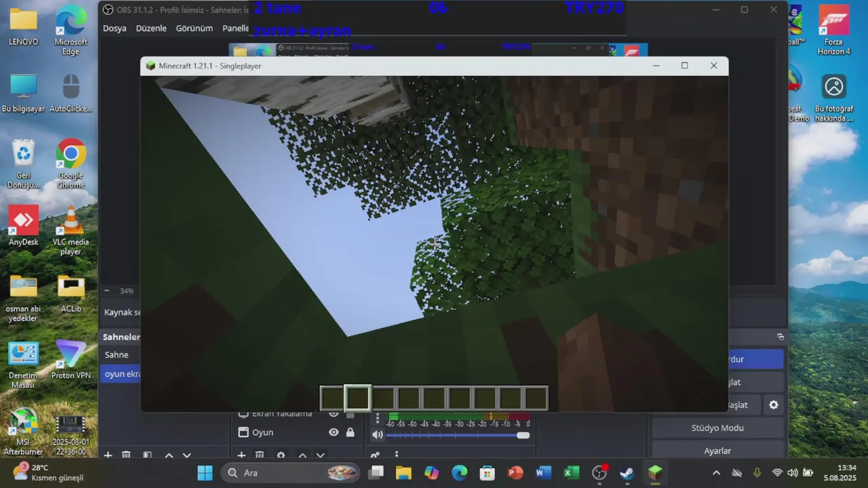This screenshot has height=488, width=868.
Task: Delete the selected source with trash icon
Action: [260, 455]
